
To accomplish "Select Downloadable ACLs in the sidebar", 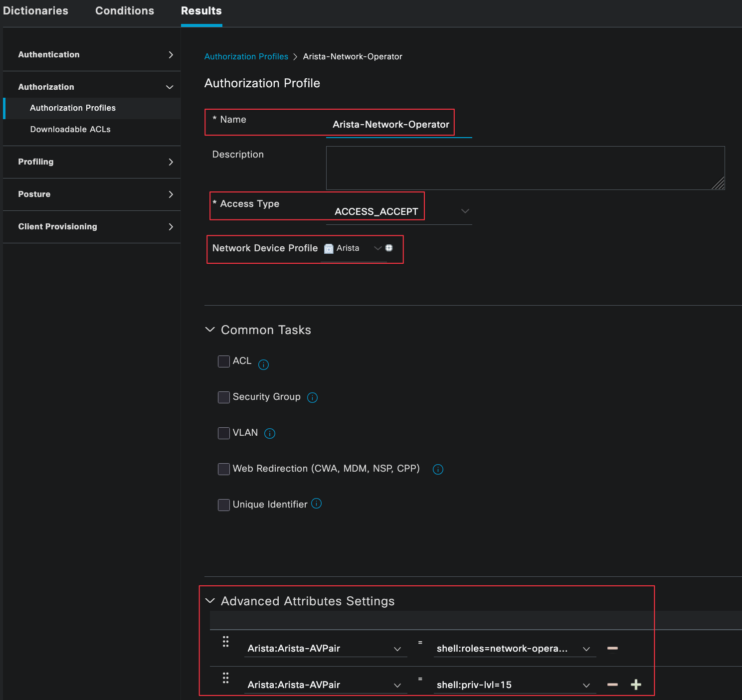I will coord(70,129).
